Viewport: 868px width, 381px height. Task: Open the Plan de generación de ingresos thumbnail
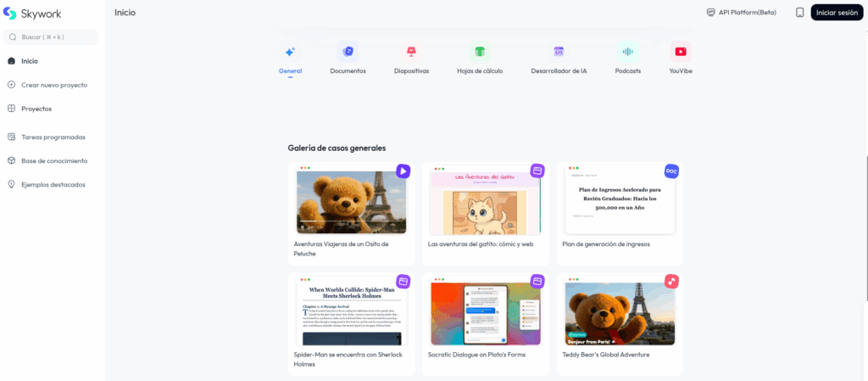620,202
